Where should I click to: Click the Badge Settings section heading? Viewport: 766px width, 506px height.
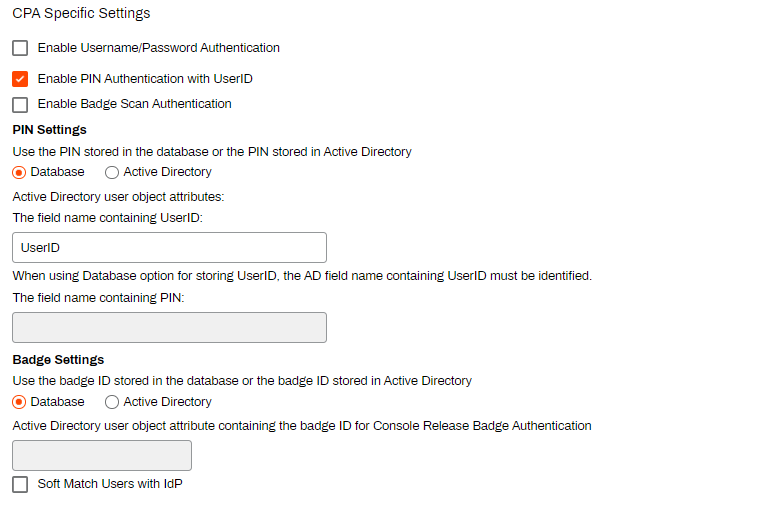(x=58, y=359)
